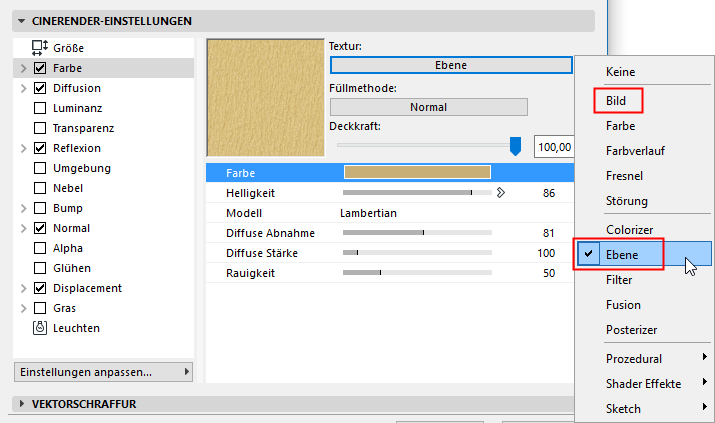The width and height of the screenshot is (715, 423).
Task: Click the Diffuse Stärke value 100
Action: pyautogui.click(x=546, y=253)
